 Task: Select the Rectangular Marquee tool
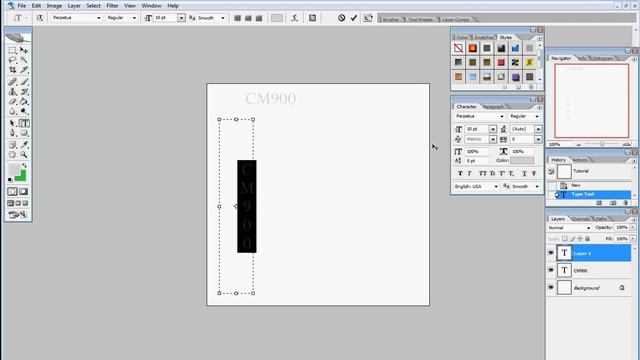(12, 50)
